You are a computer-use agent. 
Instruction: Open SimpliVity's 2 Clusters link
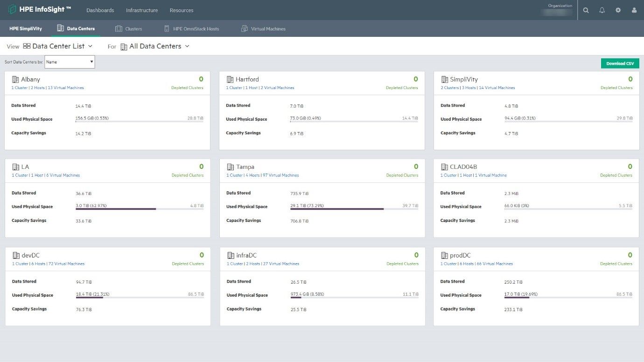point(450,88)
